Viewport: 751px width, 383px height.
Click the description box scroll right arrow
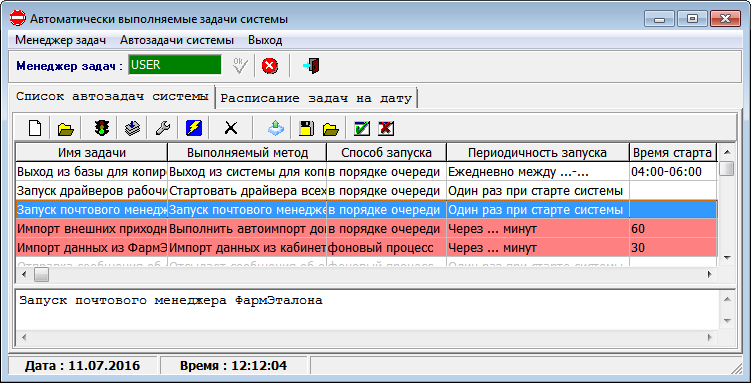pos(710,338)
